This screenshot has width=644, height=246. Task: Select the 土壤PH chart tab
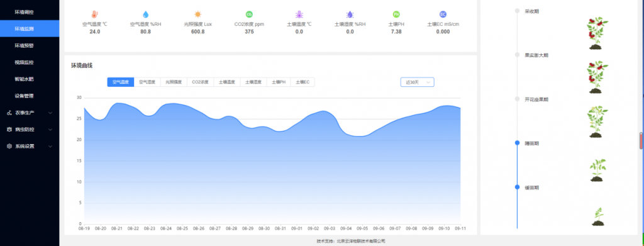[x=279, y=82]
